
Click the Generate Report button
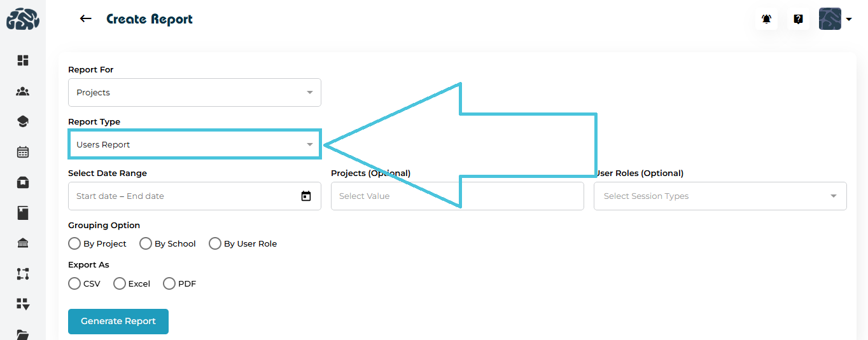[118, 322]
